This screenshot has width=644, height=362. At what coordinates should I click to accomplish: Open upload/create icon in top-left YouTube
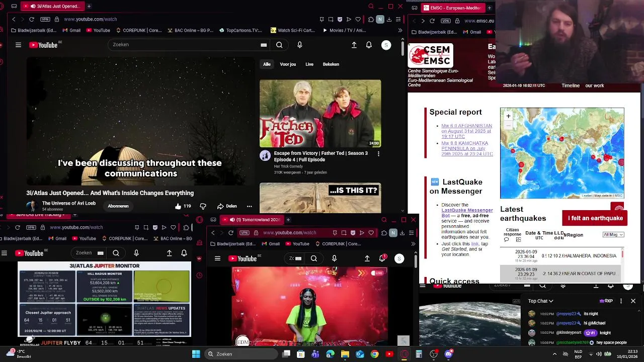(x=354, y=45)
